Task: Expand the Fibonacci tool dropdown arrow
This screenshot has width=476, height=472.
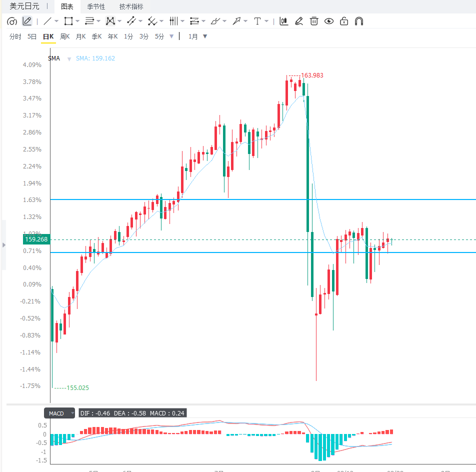Action: coord(203,21)
